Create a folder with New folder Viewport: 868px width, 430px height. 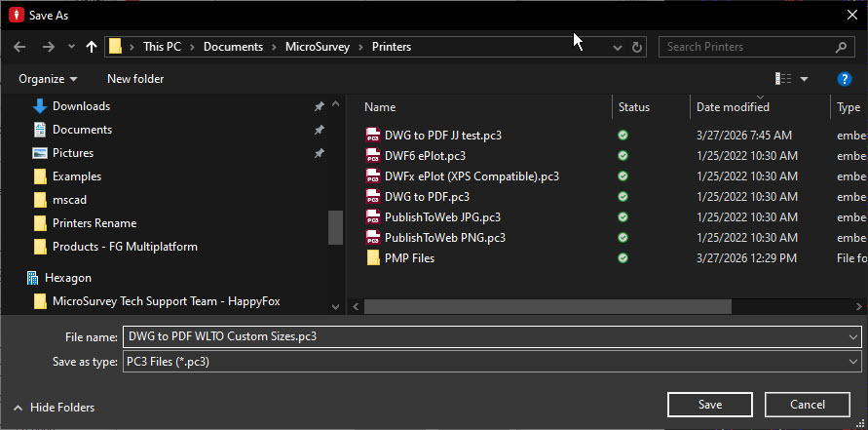(x=135, y=79)
